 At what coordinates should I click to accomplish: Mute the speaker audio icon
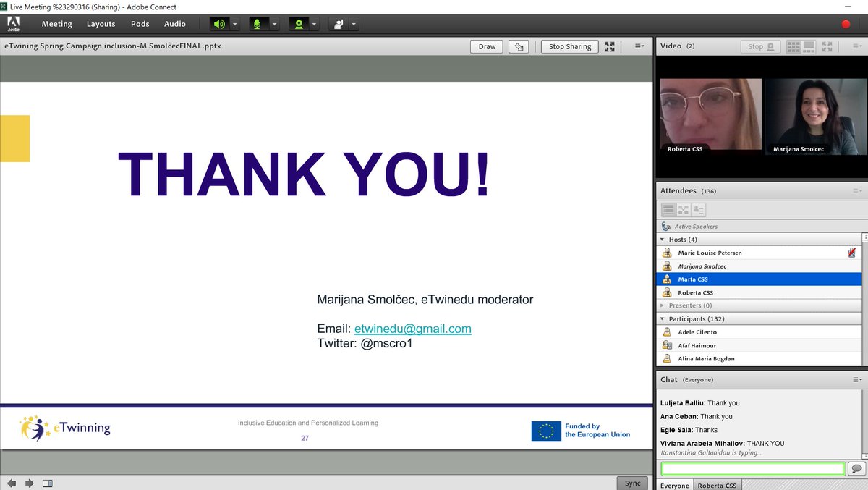pos(218,23)
